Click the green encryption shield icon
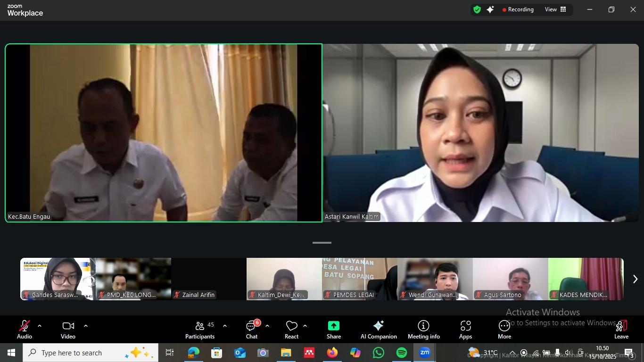Viewport: 644px width, 362px height. 477,9
